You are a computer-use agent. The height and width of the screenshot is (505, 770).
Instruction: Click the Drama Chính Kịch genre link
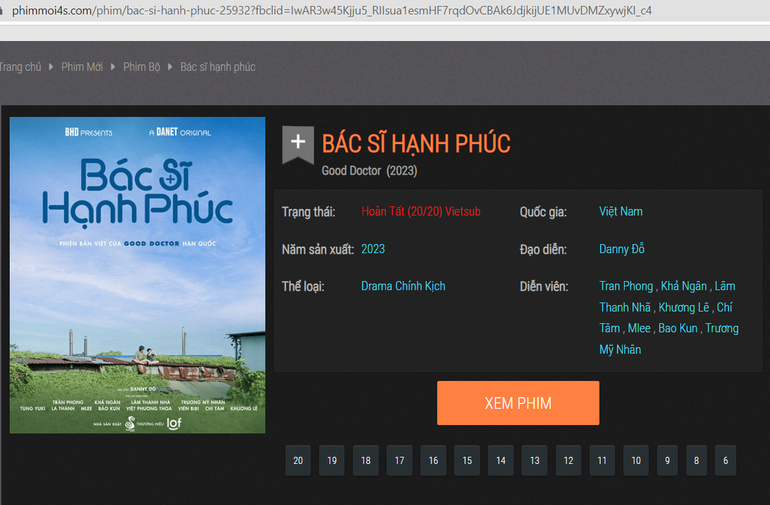(403, 286)
